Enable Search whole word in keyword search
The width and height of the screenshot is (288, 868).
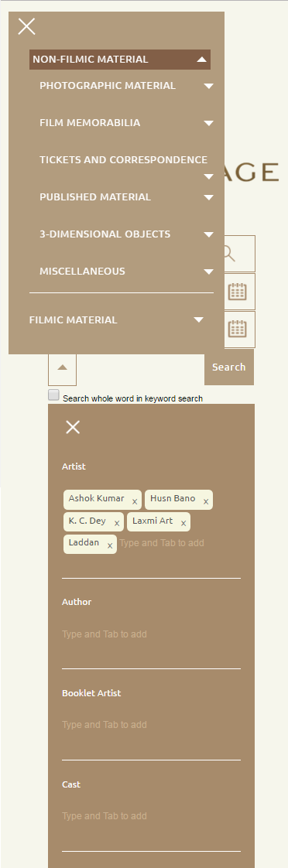[x=53, y=395]
